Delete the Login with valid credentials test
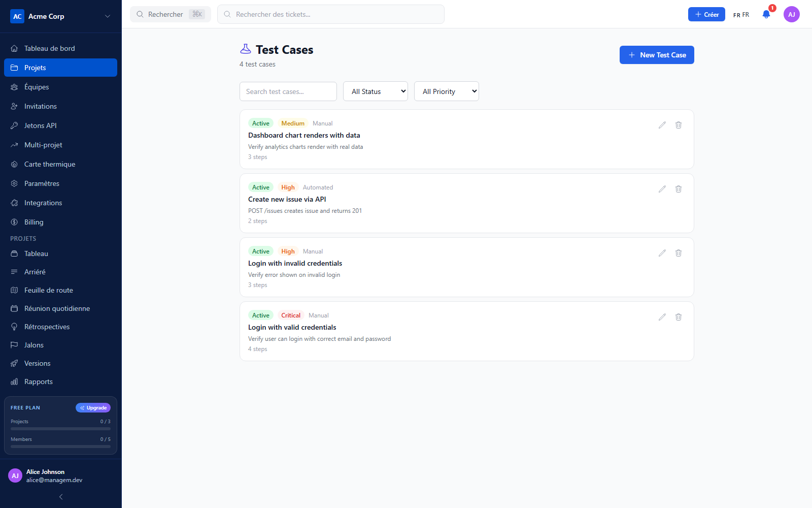This screenshot has height=508, width=812. click(x=678, y=317)
